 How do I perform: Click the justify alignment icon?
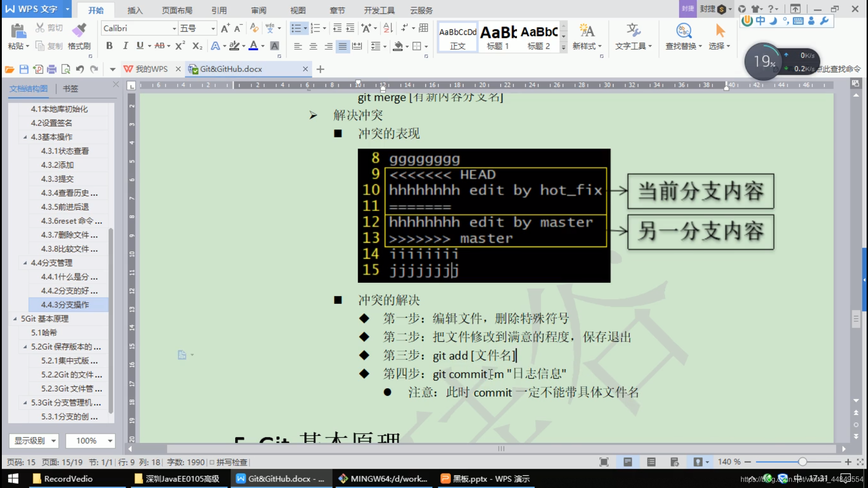click(x=343, y=46)
